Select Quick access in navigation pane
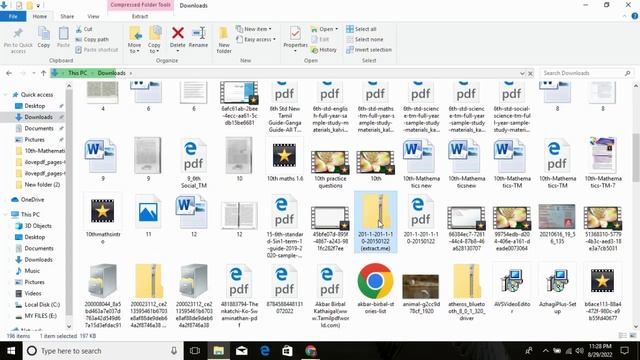This screenshot has height=360, width=640. (37, 95)
